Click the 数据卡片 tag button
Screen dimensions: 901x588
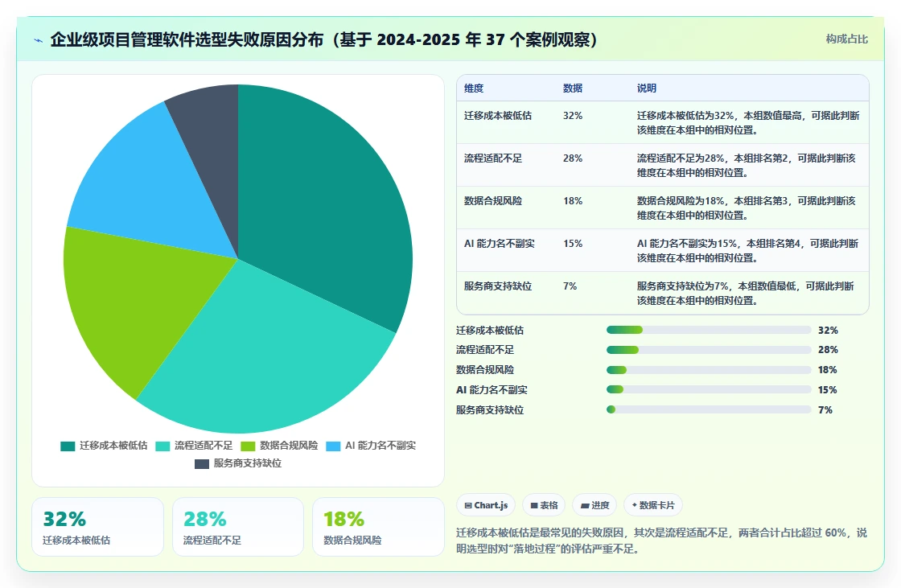tap(653, 505)
